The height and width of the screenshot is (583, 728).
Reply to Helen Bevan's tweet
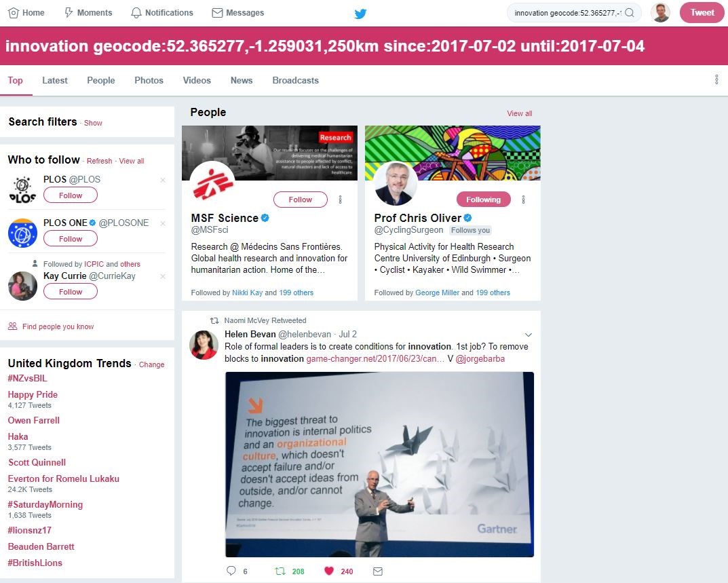coord(231,571)
